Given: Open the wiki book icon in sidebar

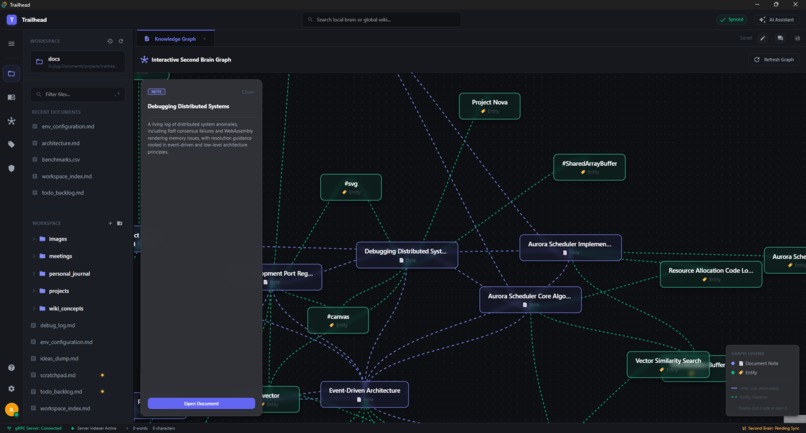Looking at the screenshot, I should tap(11, 97).
